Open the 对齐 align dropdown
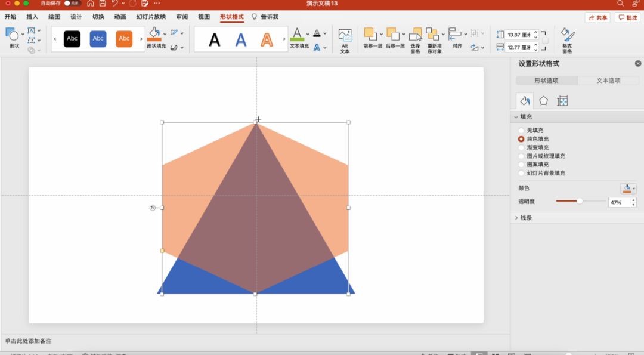 click(457, 34)
